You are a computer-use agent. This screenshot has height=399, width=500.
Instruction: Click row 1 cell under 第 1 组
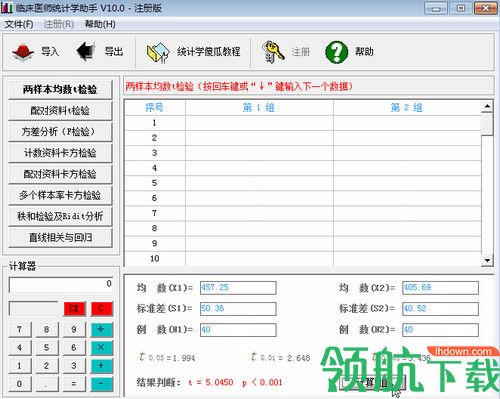[259, 123]
